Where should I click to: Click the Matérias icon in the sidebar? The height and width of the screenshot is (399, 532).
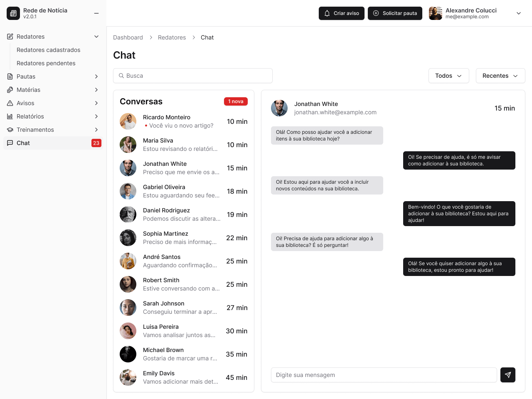point(9,90)
